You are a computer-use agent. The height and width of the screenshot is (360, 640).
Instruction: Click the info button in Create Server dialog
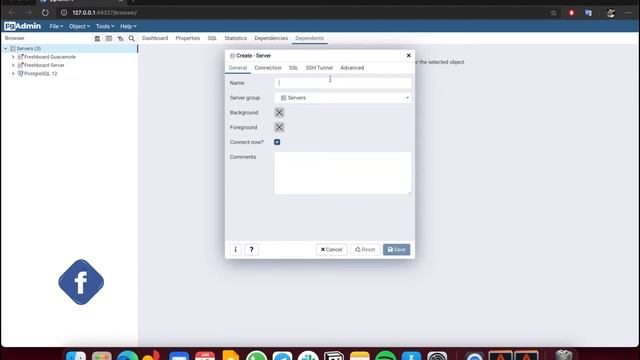pos(236,249)
